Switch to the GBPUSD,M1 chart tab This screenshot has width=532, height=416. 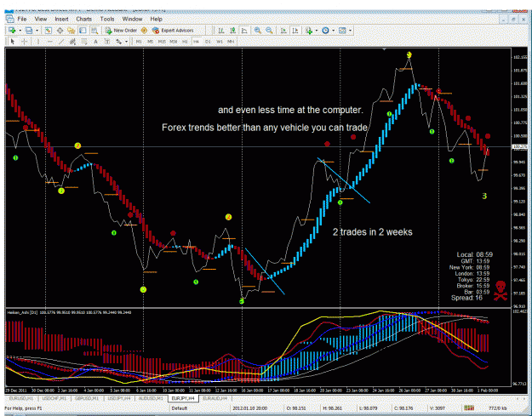click(87, 398)
